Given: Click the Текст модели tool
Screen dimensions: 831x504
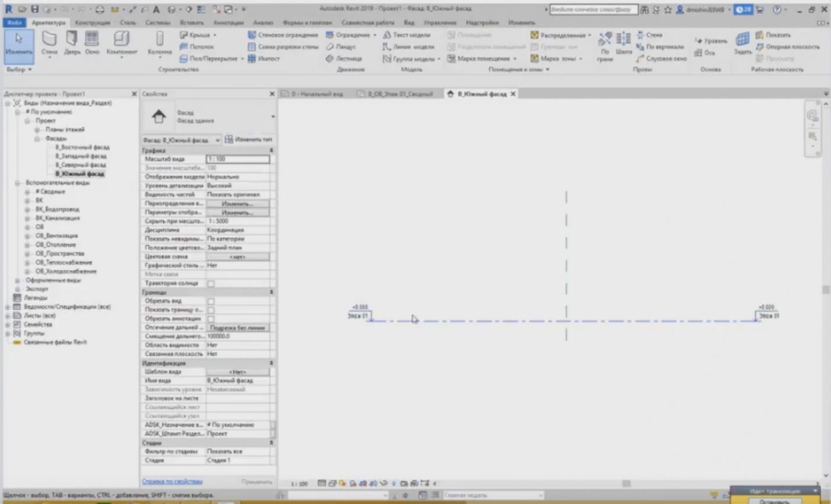Looking at the screenshot, I should point(406,35).
